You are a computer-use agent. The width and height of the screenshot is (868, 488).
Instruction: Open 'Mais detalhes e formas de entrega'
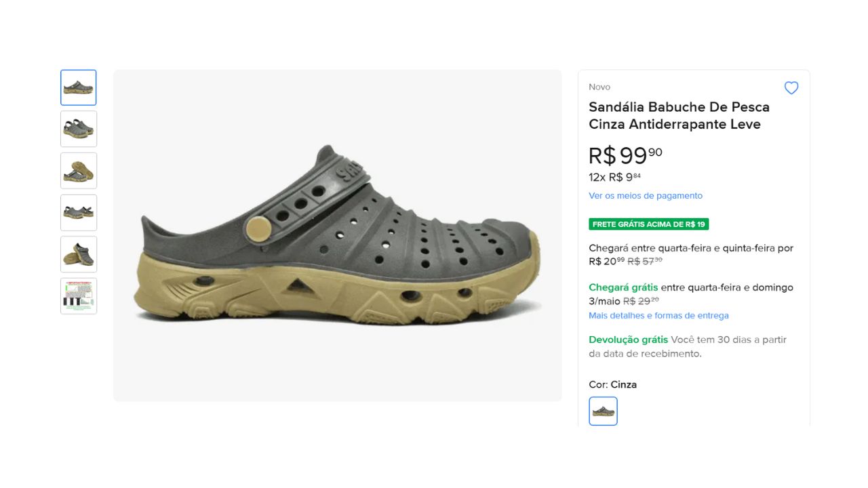click(658, 316)
